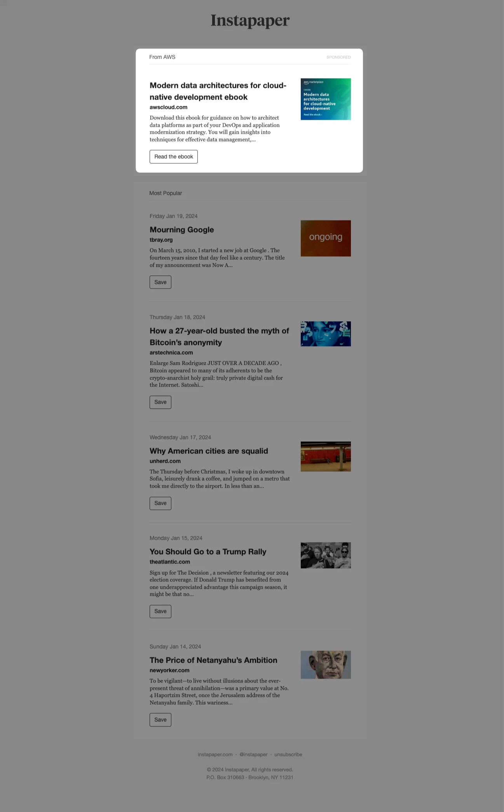Click the AWS ebook description text
This screenshot has width=504, height=812.
215,129
